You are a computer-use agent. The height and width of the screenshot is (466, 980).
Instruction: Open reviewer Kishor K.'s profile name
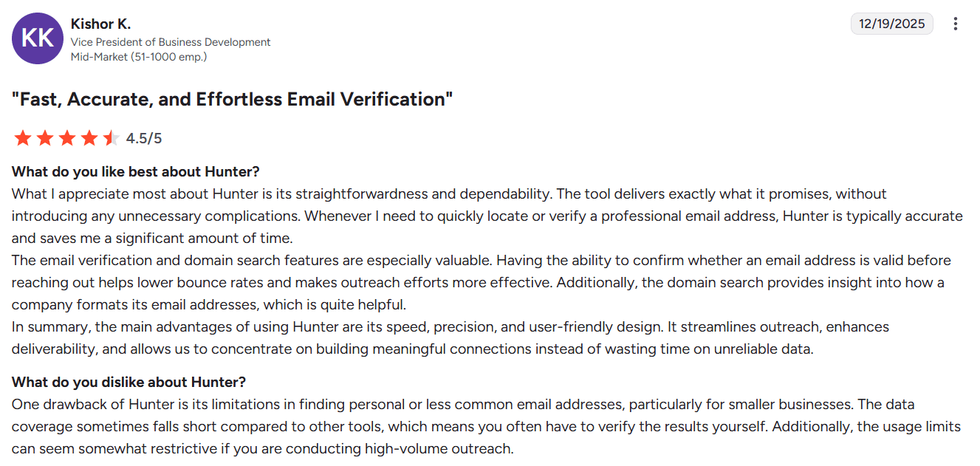click(100, 24)
